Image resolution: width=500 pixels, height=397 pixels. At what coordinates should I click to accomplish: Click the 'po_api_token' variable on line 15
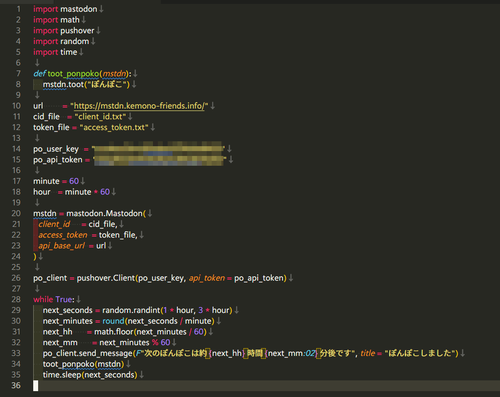point(58,160)
